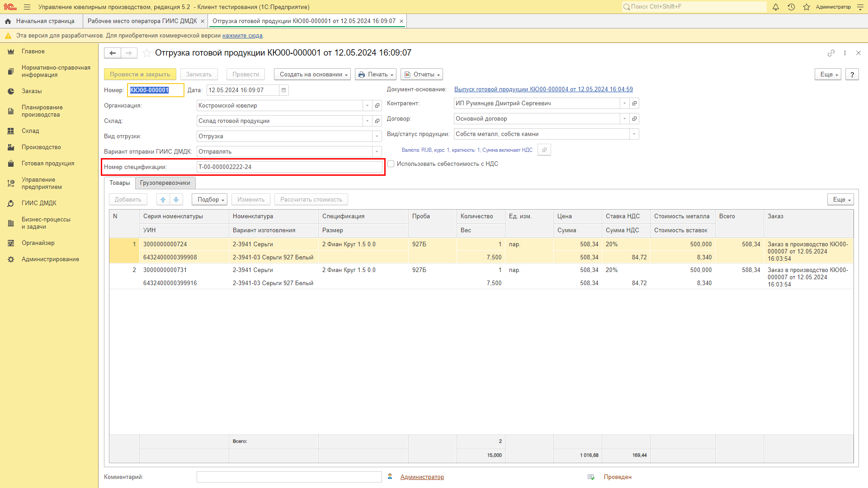Open currency settings button beside Валюта
The width and height of the screenshot is (868, 488).
pyautogui.click(x=544, y=150)
